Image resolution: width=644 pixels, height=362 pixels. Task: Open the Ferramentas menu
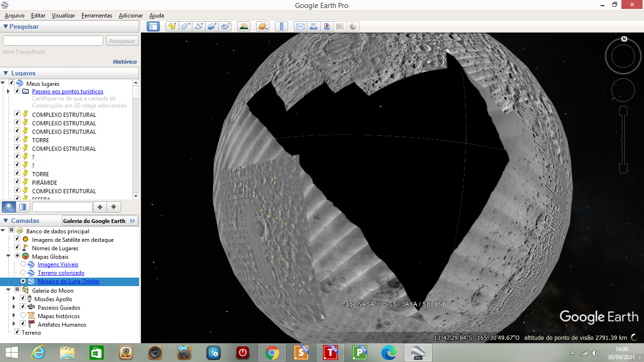pyautogui.click(x=97, y=16)
